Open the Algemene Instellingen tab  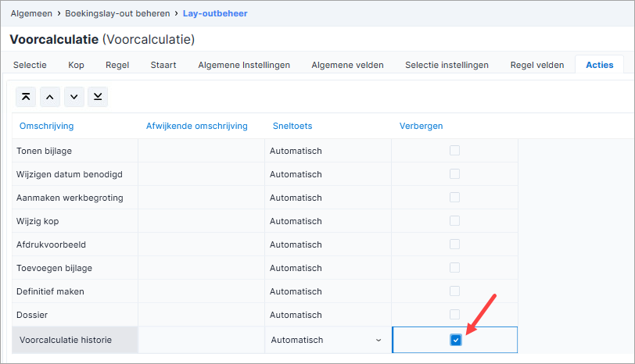244,65
